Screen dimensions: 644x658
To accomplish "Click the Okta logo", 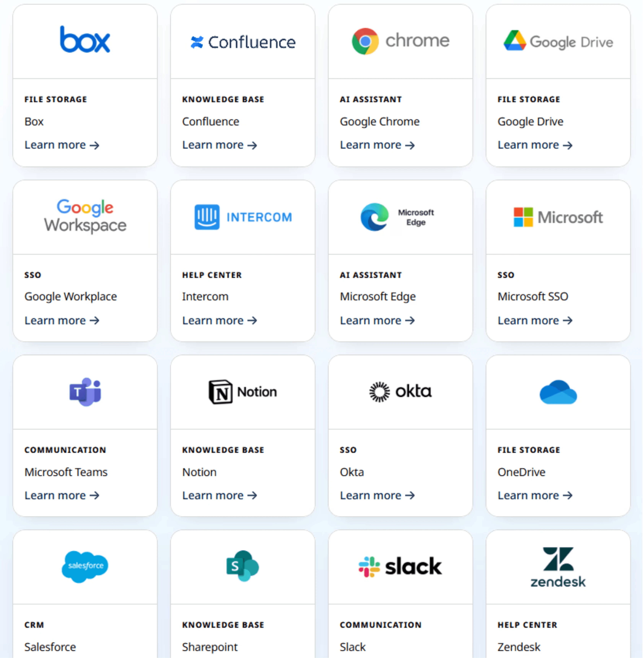I will point(401,392).
